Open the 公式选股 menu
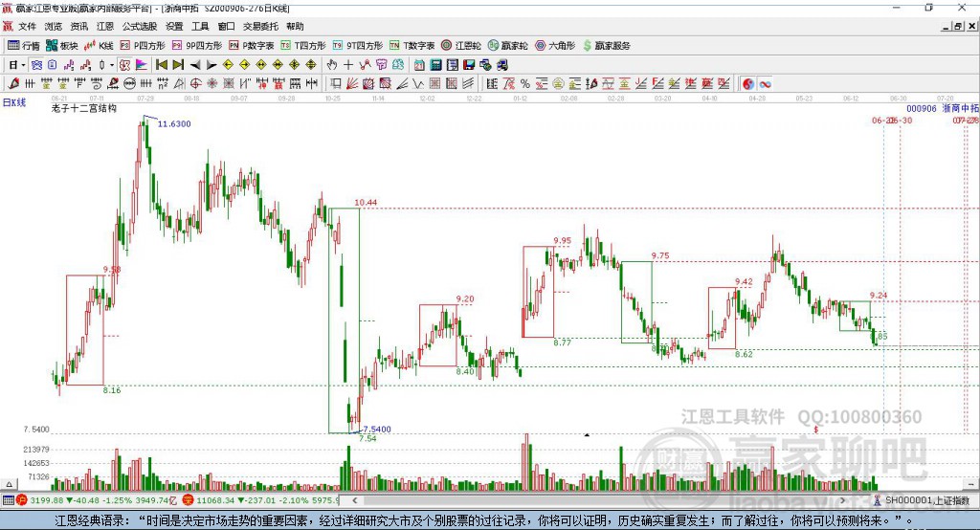 (x=140, y=26)
